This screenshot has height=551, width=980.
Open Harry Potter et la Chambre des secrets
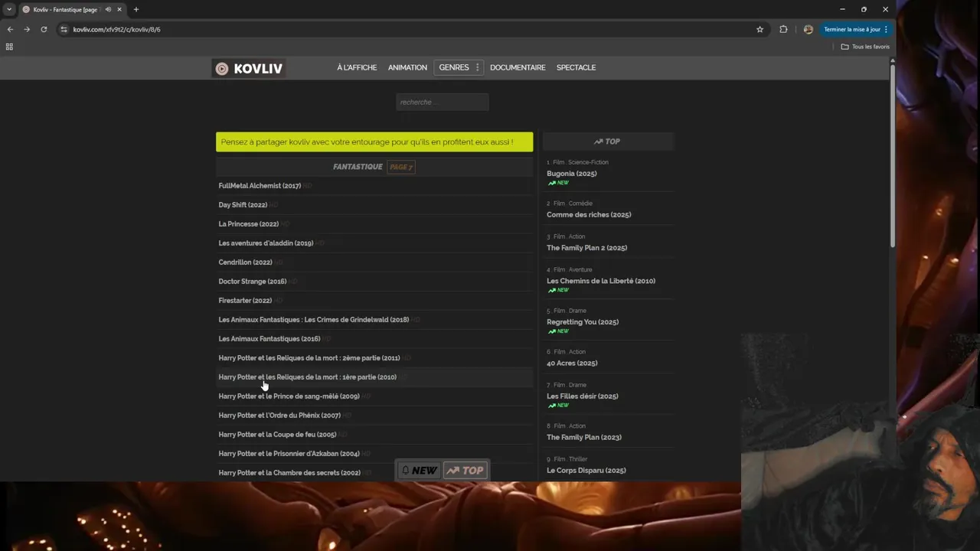coord(289,473)
